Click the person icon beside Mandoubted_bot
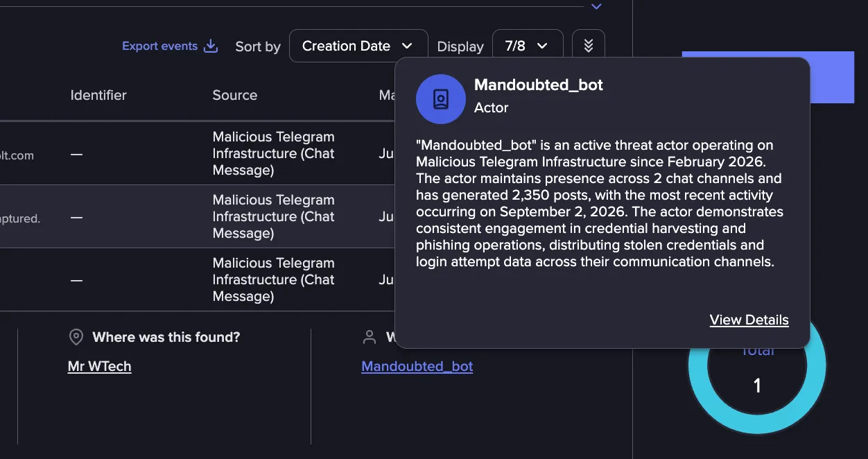 coord(370,337)
